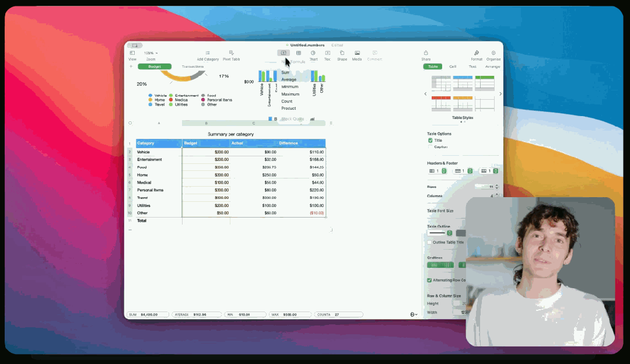Viewport: 630px width, 364px height.
Task: Open the header rows count dropdown
Action: point(463,171)
